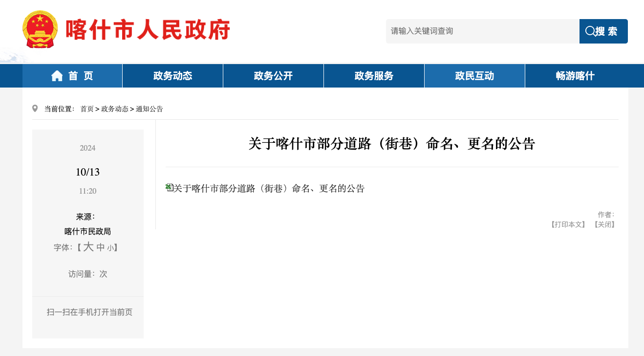This screenshot has width=644, height=356.
Task: Click the keyword search input field
Action: click(x=482, y=31)
